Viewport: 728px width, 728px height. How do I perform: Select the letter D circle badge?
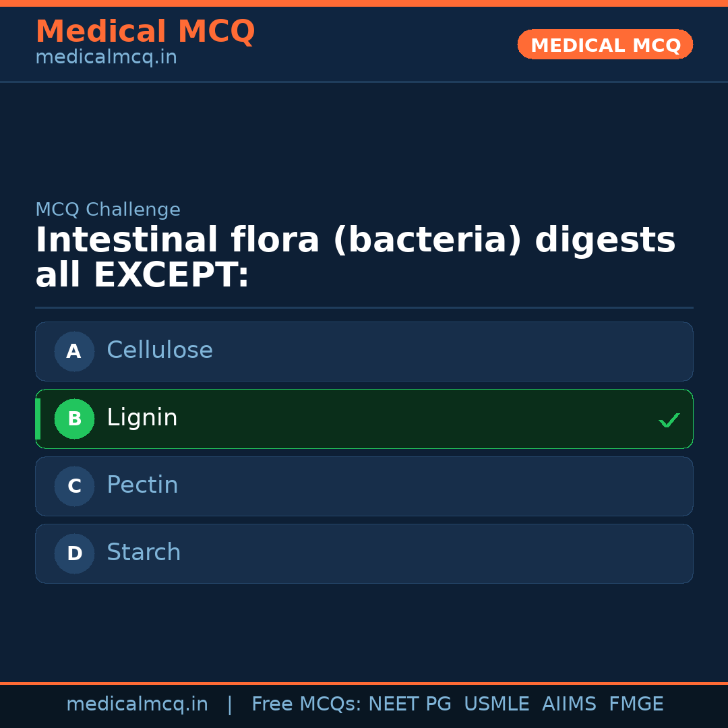[x=74, y=553]
